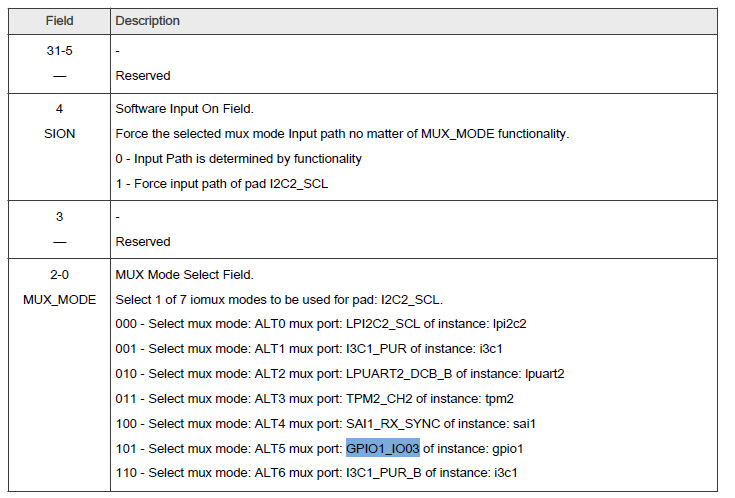Click the bit "3" field cell
This screenshot has height=498, width=735.
click(59, 216)
